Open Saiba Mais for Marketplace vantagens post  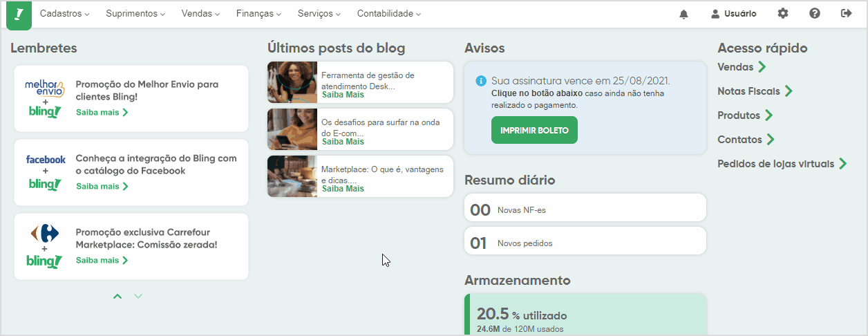tap(343, 189)
